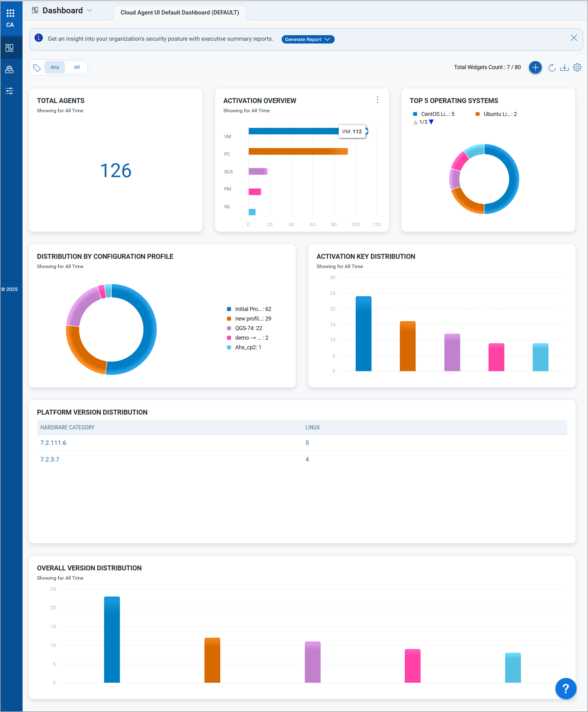Go to next legend page in OS widget
The height and width of the screenshot is (712, 588).
(x=431, y=122)
